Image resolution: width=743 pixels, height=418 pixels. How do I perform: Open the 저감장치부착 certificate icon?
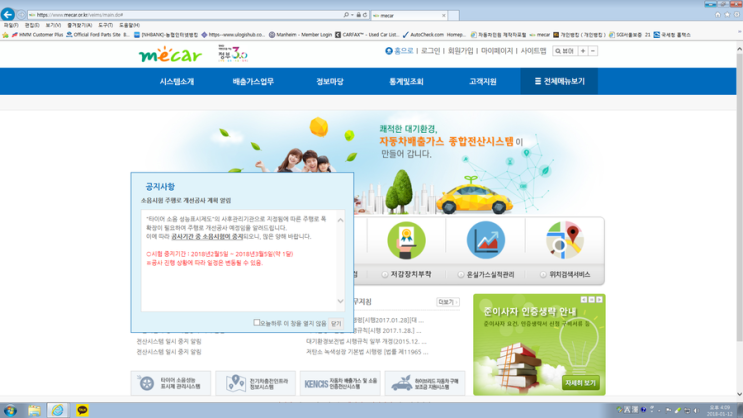[406, 241]
